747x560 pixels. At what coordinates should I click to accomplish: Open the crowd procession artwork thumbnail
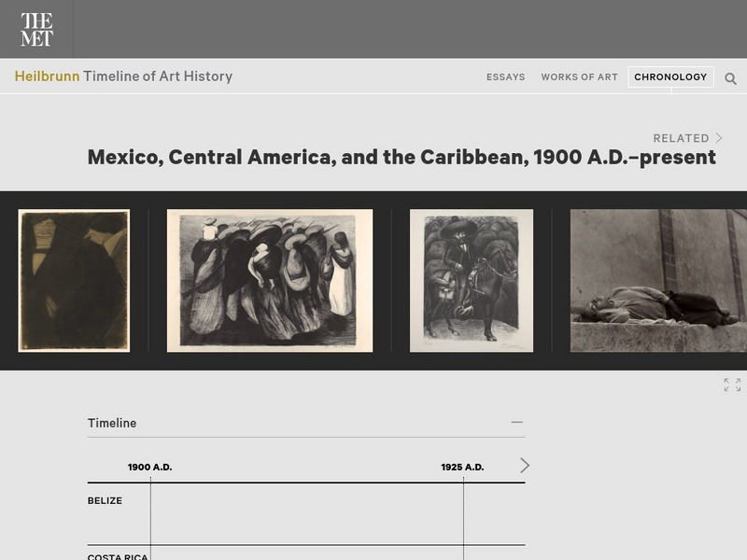(268, 282)
